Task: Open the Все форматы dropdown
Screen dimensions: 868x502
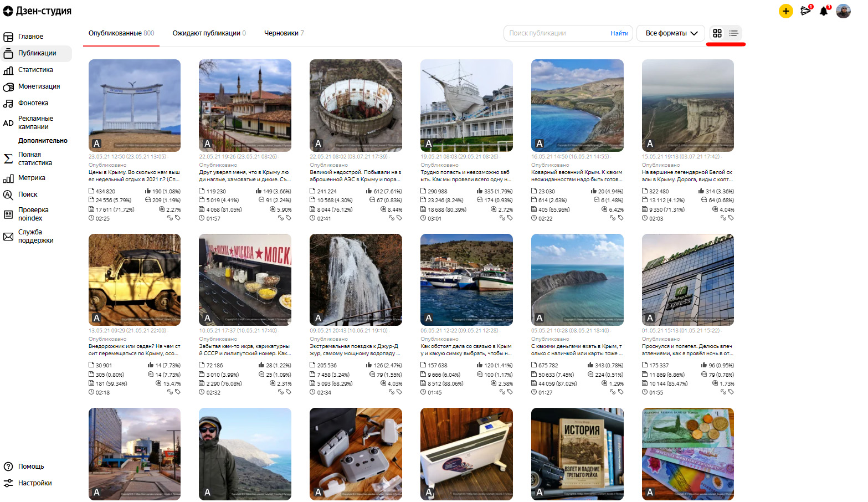Action: [x=671, y=33]
